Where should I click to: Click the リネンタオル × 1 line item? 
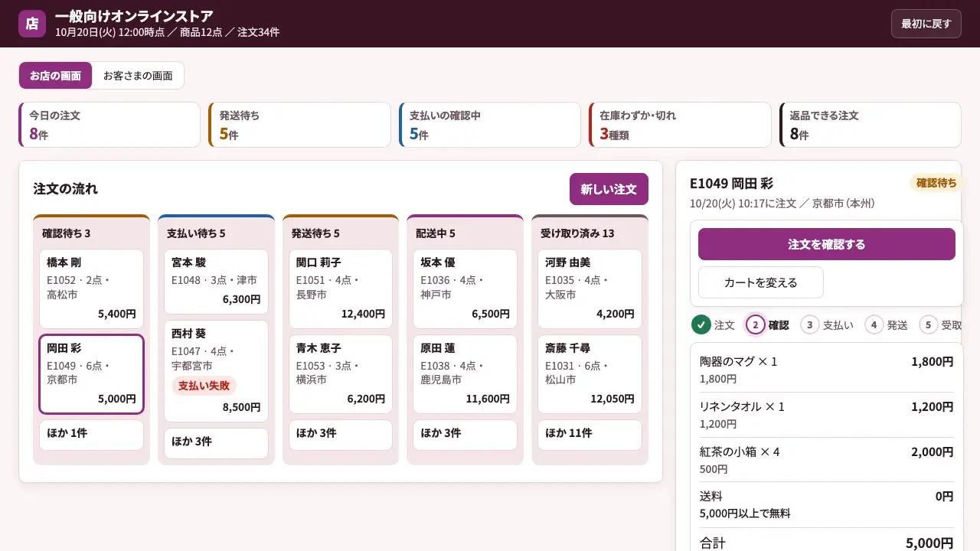[827, 415]
